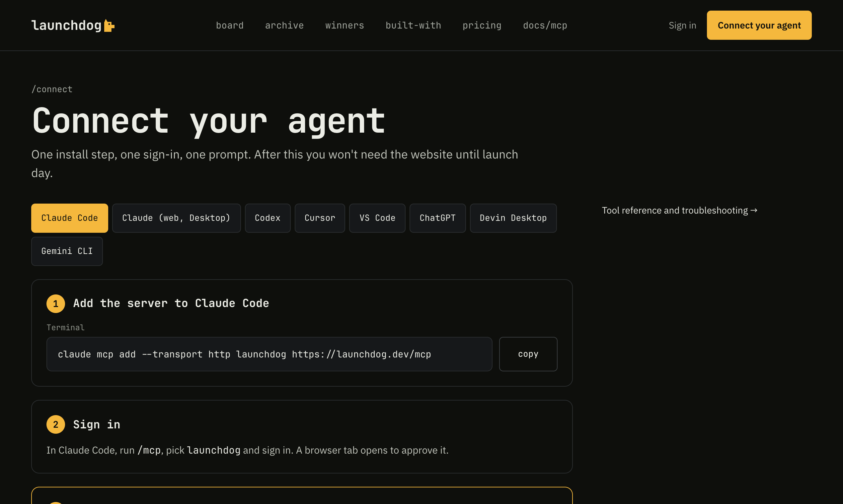
Task: Click the Terminal label
Action: (x=66, y=327)
